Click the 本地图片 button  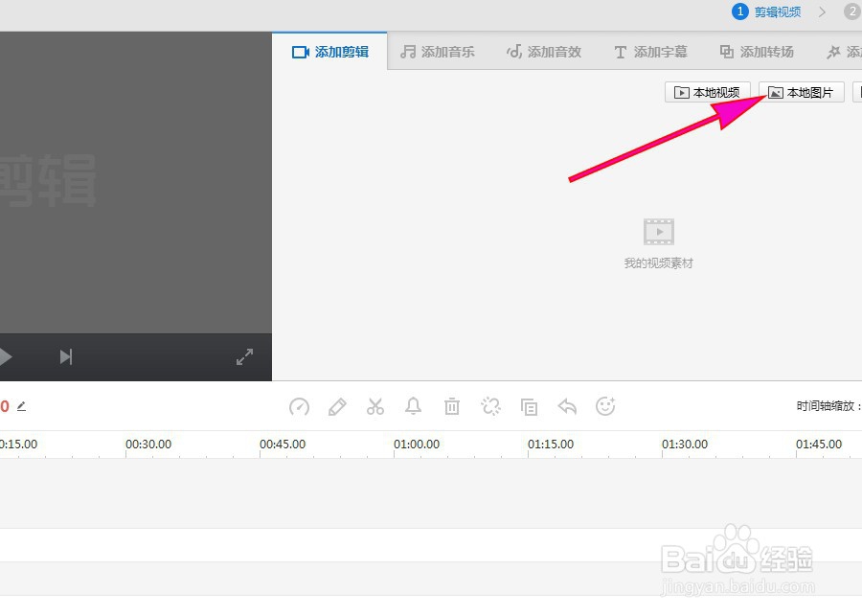click(802, 92)
